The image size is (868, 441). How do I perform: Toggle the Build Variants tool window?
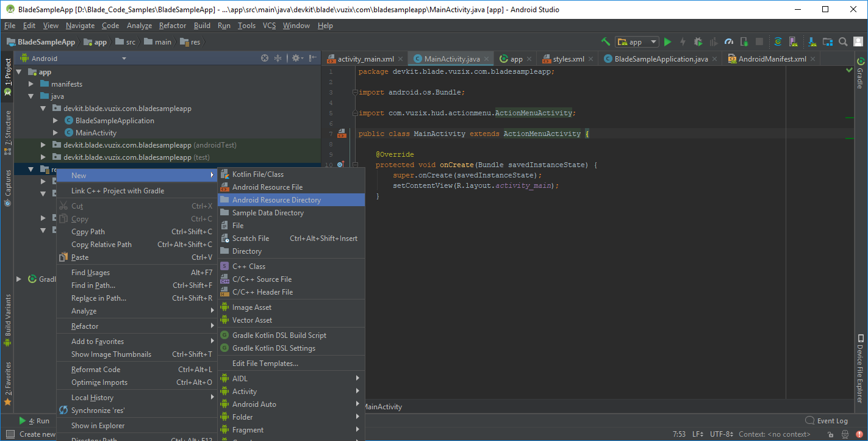tap(7, 321)
